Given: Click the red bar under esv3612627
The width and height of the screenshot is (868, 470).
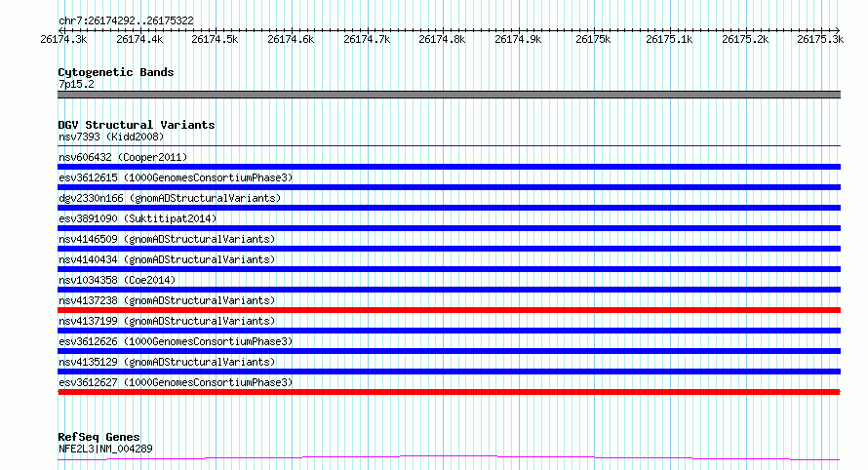Looking at the screenshot, I should 449,392.
